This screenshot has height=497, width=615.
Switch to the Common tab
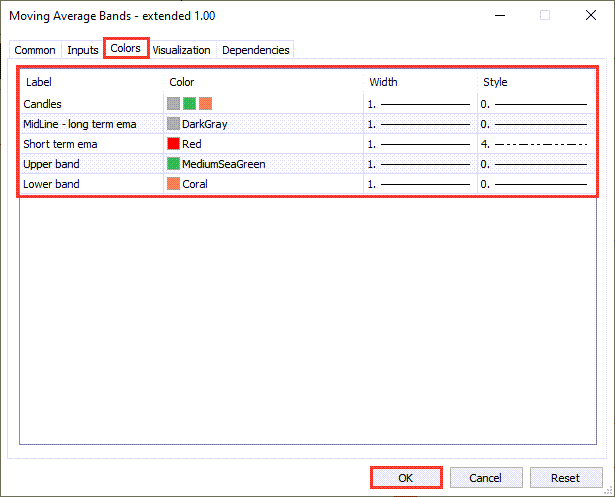click(x=35, y=50)
